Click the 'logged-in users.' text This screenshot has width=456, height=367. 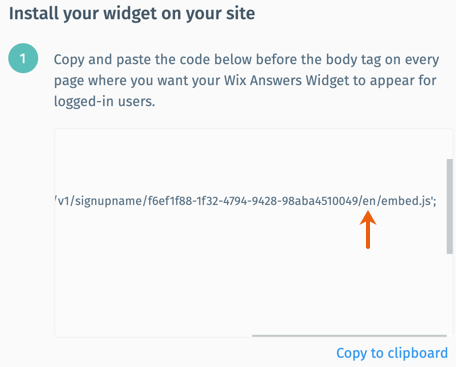[104, 101]
